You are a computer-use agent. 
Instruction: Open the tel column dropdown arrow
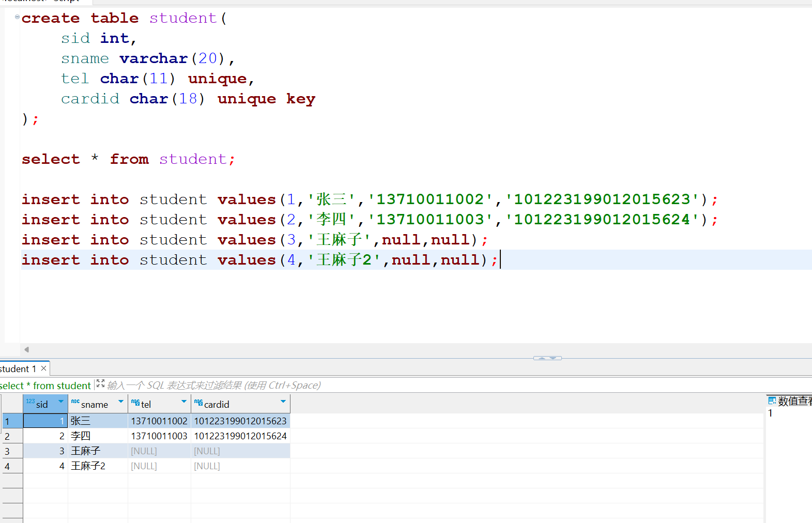click(x=184, y=402)
